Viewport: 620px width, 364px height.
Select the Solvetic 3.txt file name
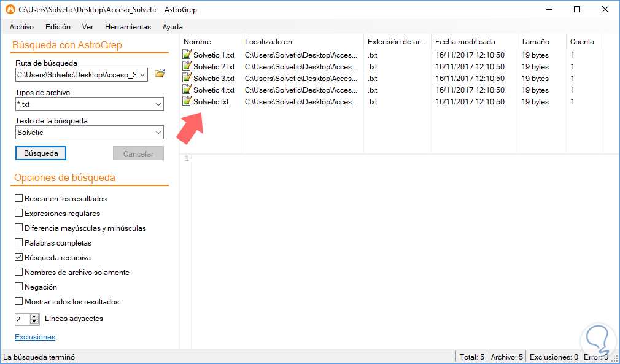pyautogui.click(x=214, y=78)
